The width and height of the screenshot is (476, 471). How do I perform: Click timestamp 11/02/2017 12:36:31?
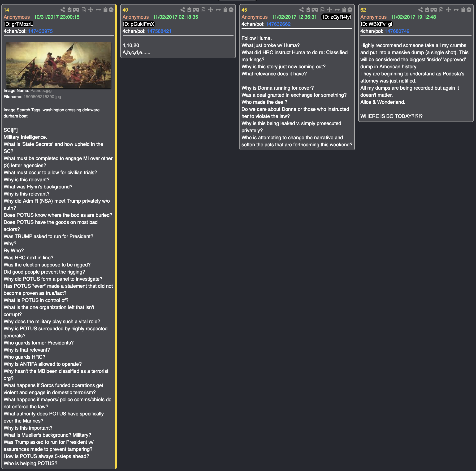pos(294,17)
